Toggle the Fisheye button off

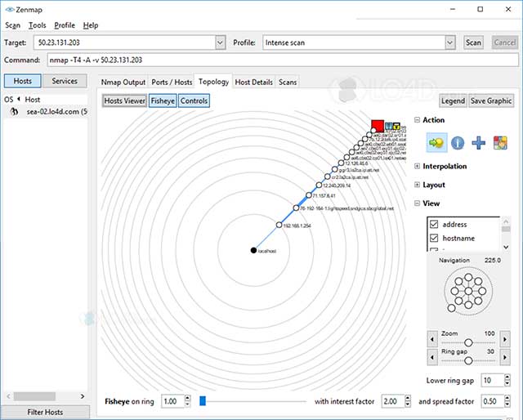pyautogui.click(x=162, y=101)
